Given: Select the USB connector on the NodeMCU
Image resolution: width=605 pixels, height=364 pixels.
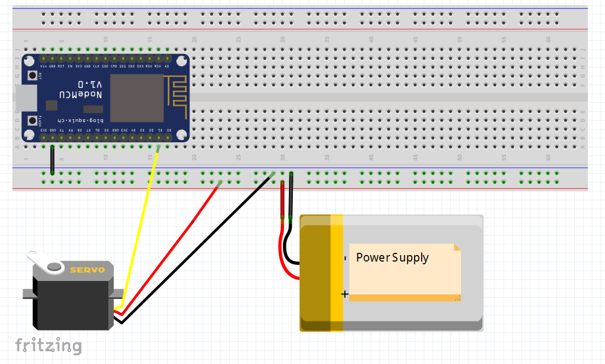Looking at the screenshot, I should (26, 98).
